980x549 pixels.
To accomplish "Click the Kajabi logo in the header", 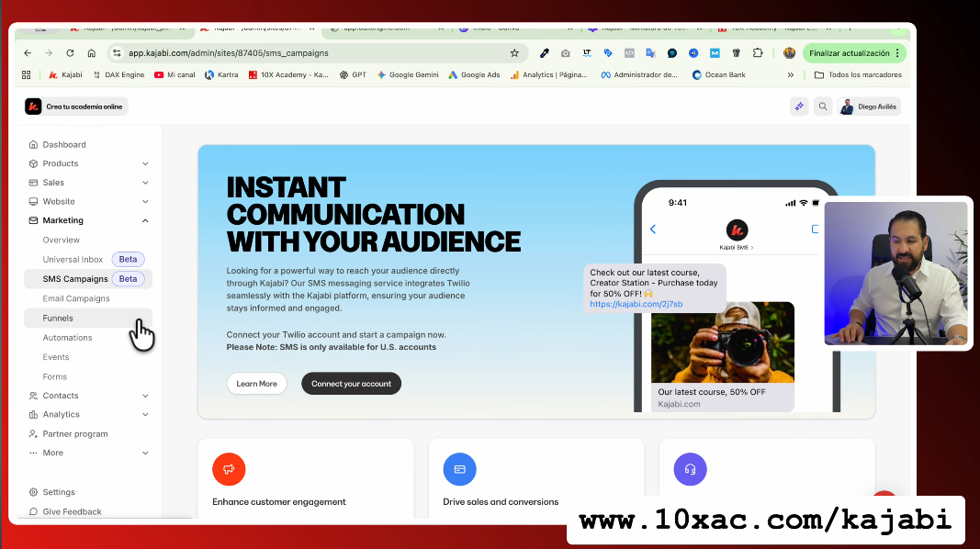I will click(33, 106).
